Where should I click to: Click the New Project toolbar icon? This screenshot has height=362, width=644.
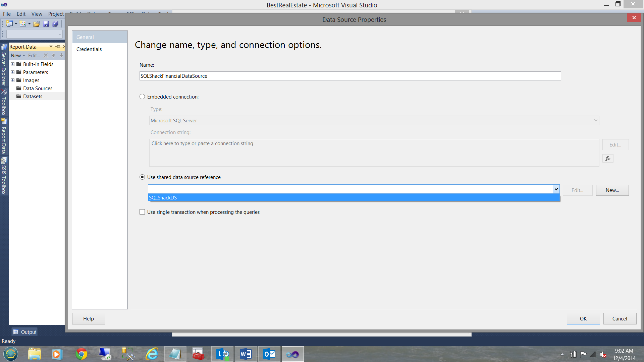9,24
